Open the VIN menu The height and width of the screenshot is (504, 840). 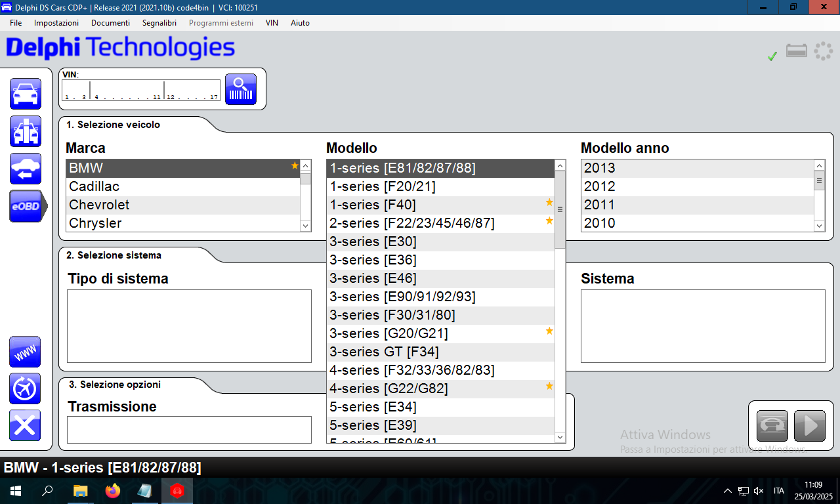272,22
